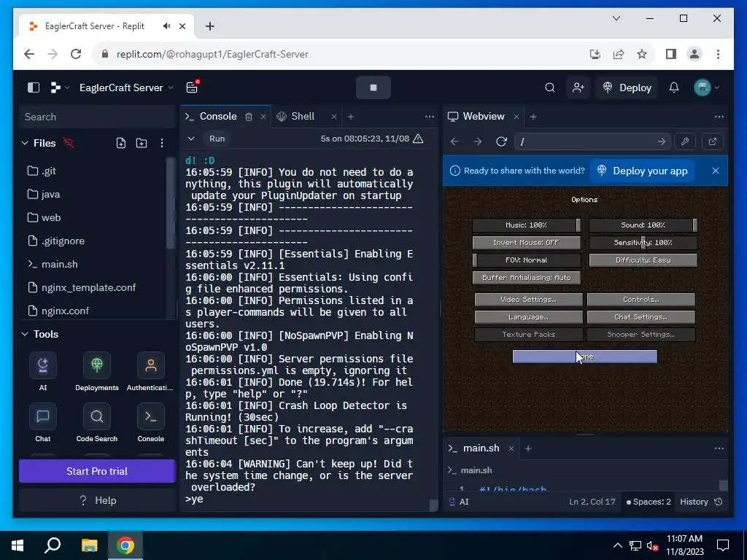Collapse the Run output chevron
The image size is (747, 560).
click(x=191, y=139)
